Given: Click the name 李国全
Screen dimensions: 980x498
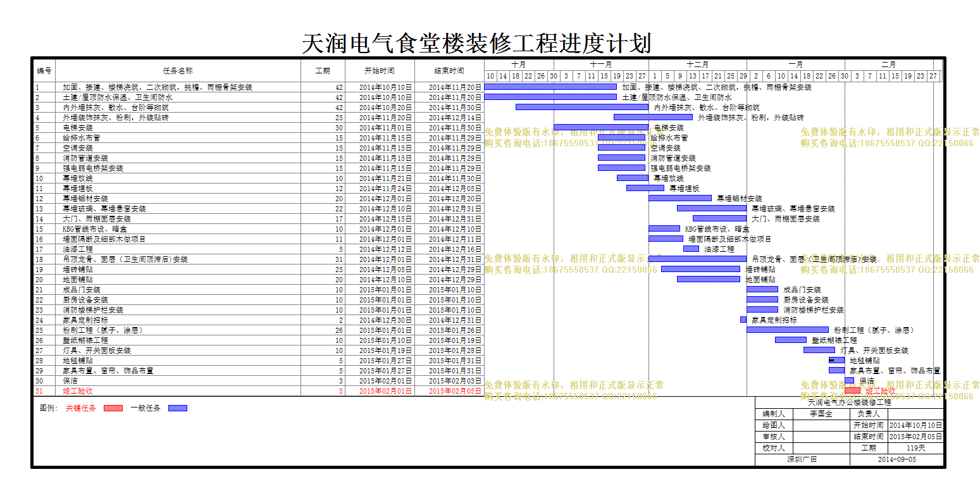Looking at the screenshot, I should pos(821,414).
